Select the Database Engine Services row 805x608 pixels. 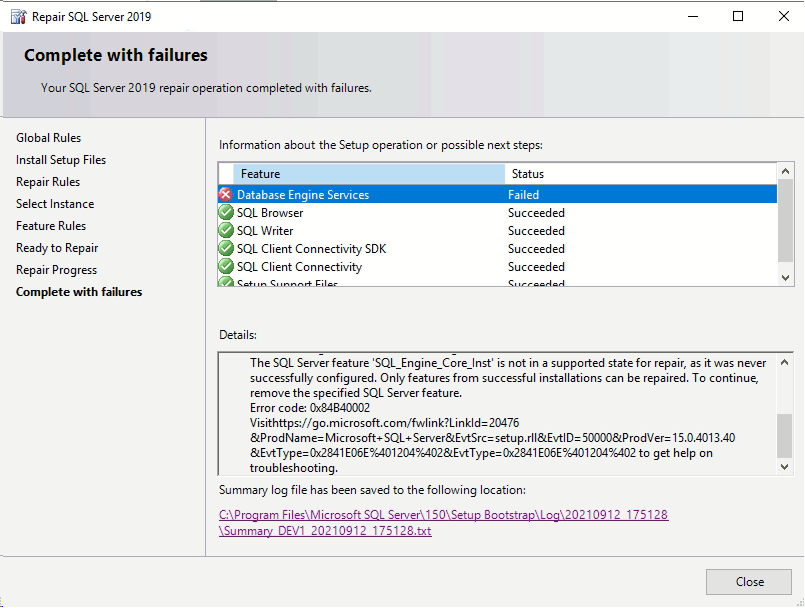point(400,194)
